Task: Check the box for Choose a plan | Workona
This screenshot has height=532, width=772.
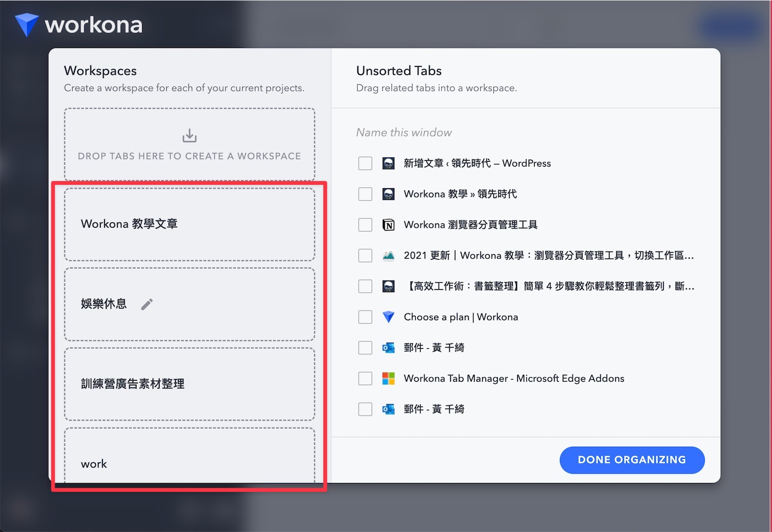Action: (365, 317)
